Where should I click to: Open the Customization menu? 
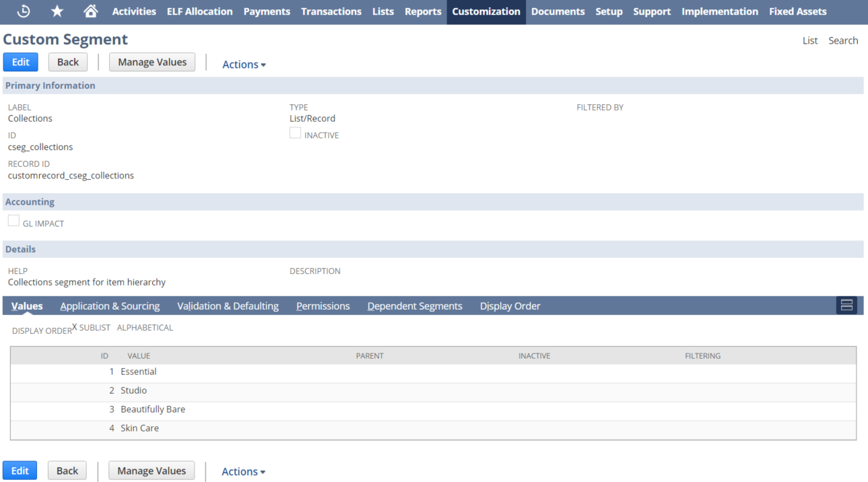click(x=486, y=11)
